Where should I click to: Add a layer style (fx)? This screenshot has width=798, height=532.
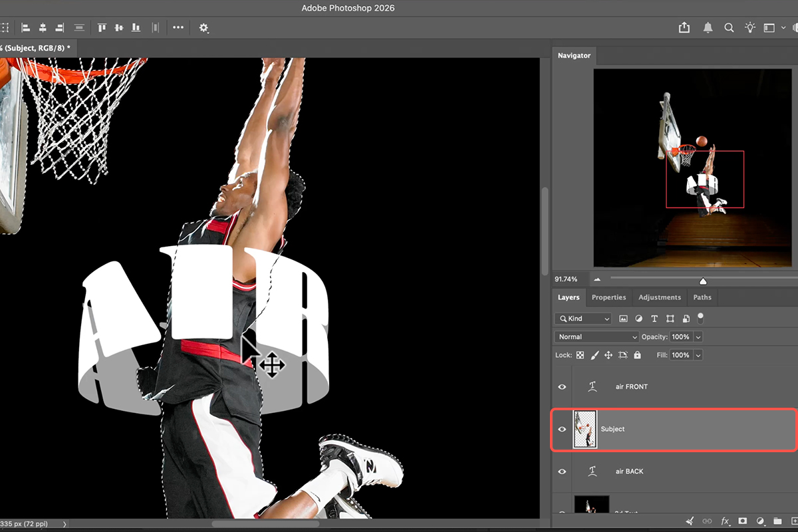[x=725, y=521]
